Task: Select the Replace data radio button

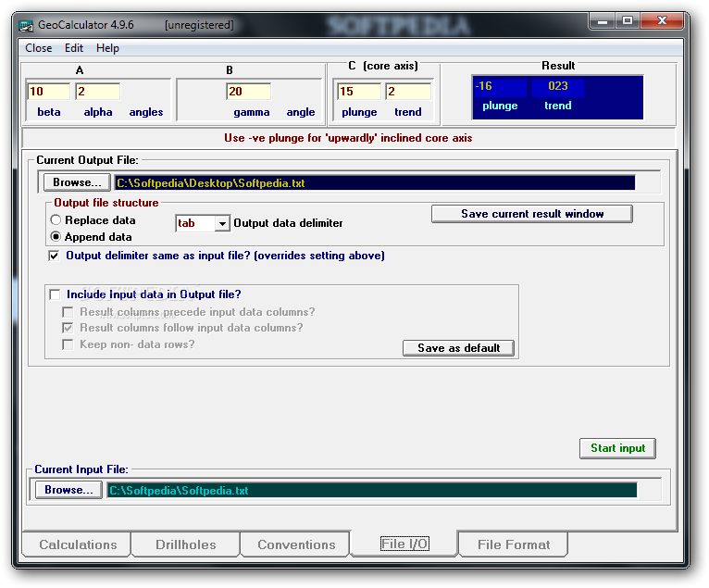Action: tap(56, 220)
